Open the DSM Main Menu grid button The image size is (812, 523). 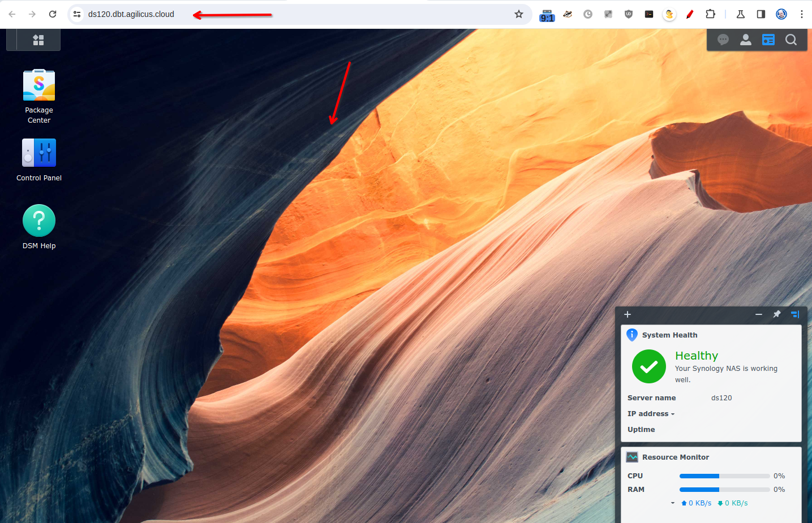point(38,40)
